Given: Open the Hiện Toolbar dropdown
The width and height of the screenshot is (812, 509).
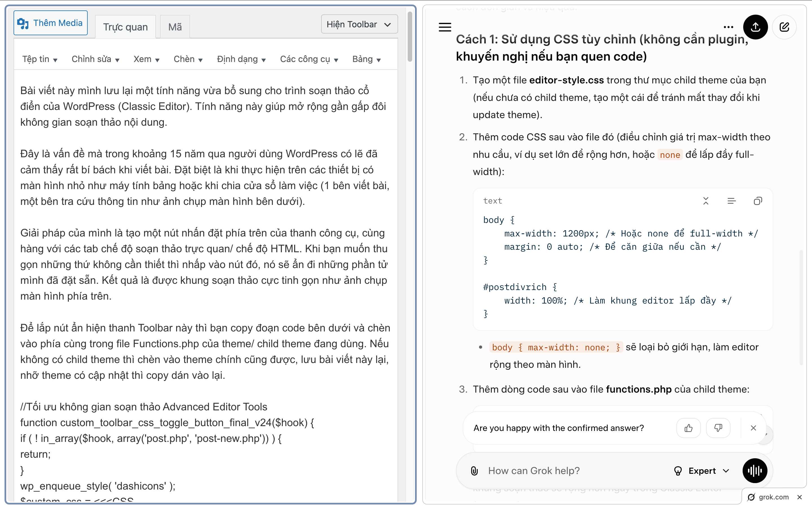Looking at the screenshot, I should tap(359, 24).
